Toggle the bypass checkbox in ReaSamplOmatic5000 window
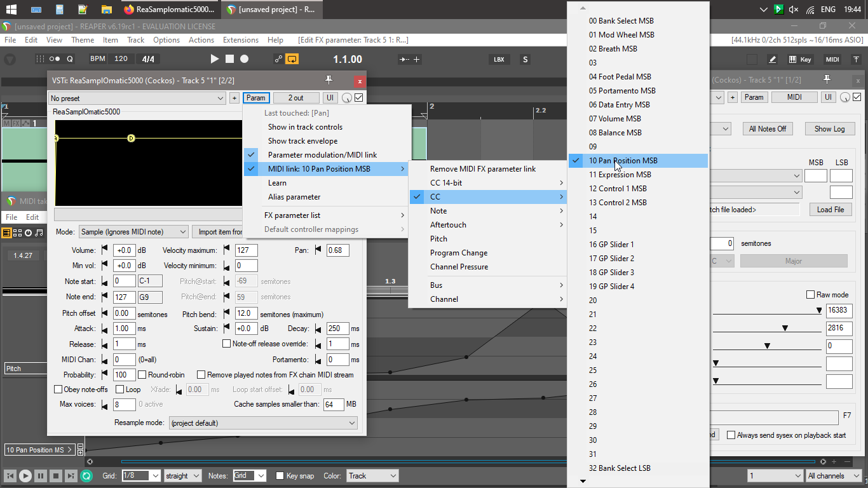 359,98
